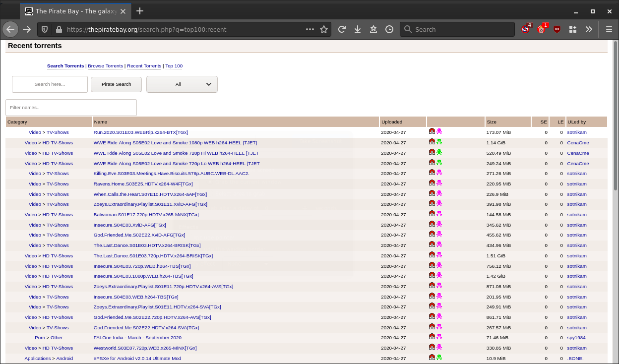Select The Pirate Bay browser tab
Viewport: 619px width, 364px height.
click(x=74, y=11)
